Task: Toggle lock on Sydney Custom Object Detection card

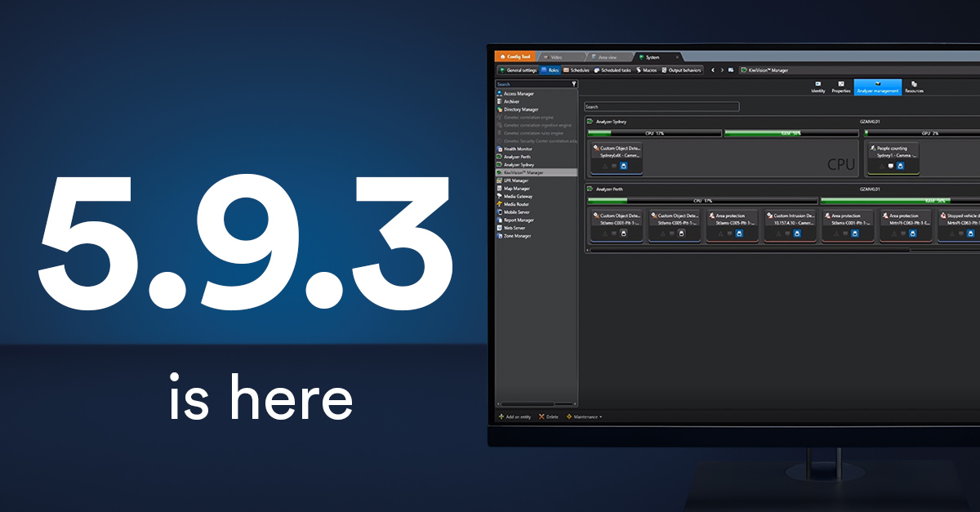Action: pos(623,166)
